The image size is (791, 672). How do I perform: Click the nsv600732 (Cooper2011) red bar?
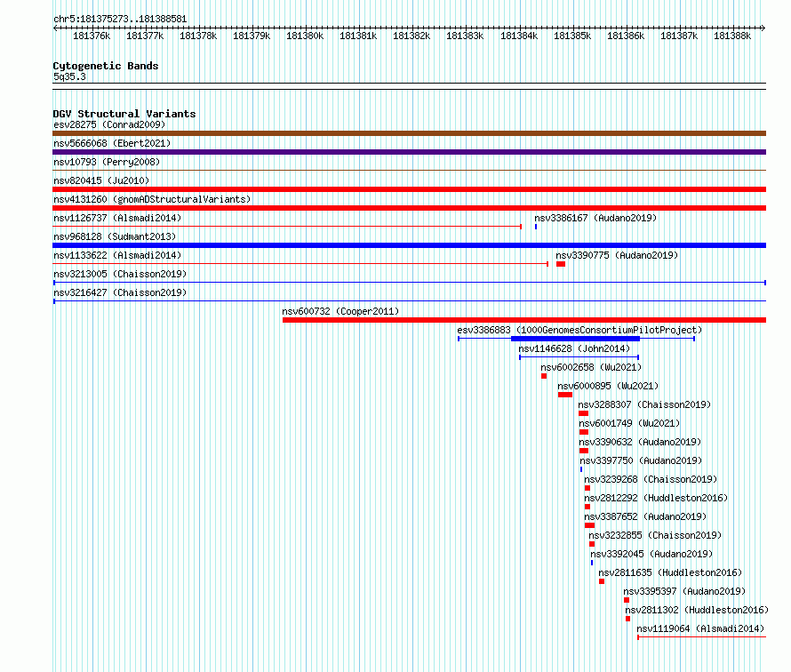[x=524, y=320]
